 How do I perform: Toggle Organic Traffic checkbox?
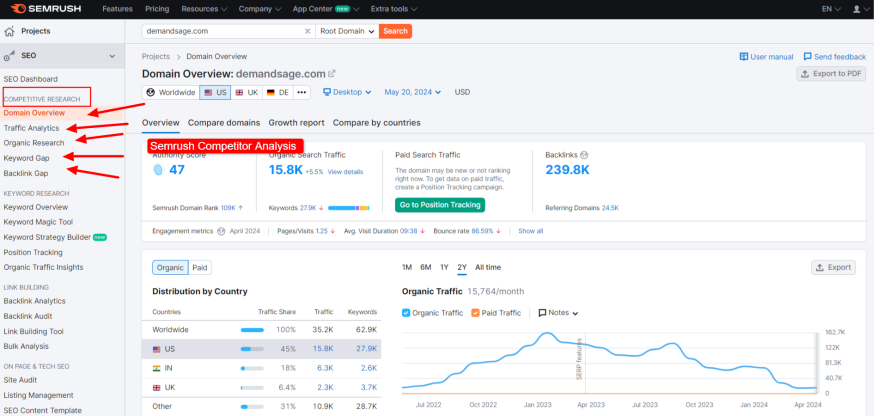[406, 313]
